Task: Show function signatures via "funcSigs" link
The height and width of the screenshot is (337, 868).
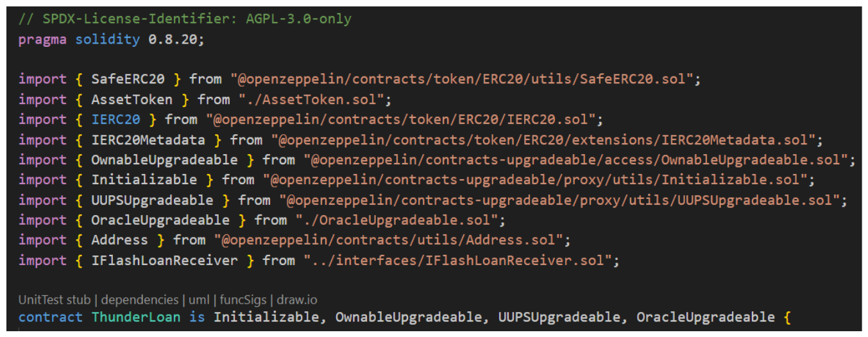Action: (243, 300)
